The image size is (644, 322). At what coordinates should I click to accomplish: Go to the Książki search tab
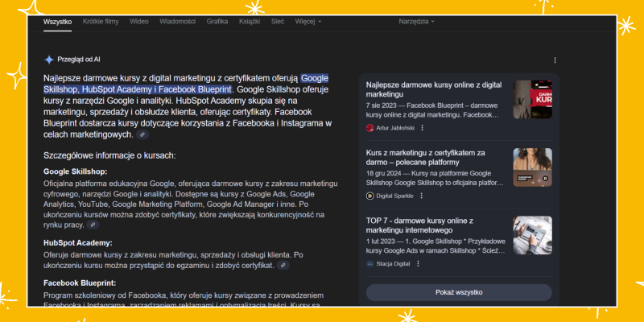pyautogui.click(x=250, y=21)
